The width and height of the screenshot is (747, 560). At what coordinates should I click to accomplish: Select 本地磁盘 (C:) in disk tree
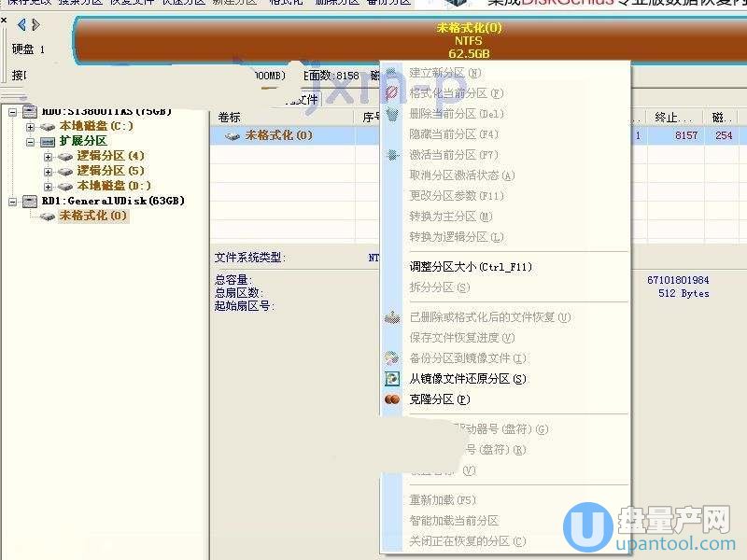pyautogui.click(x=96, y=126)
